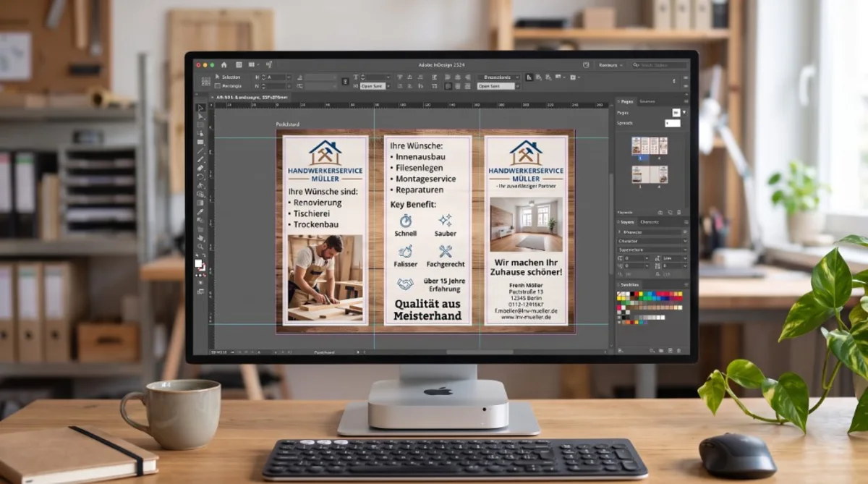The width and height of the screenshot is (868, 484).
Task: Click the 'Wir machen Ihr Zuhause schöner!' text
Action: coord(527,266)
